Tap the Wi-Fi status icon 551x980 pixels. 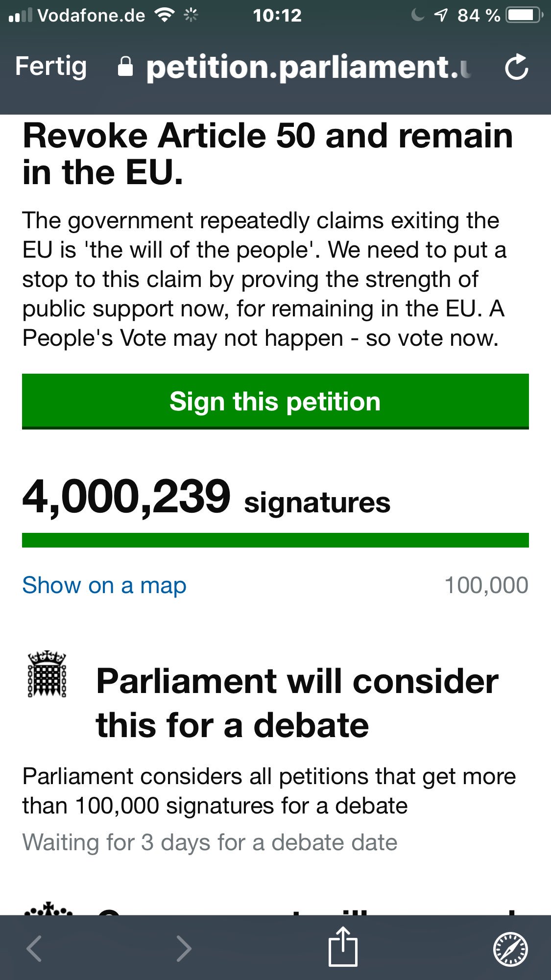pyautogui.click(x=164, y=16)
